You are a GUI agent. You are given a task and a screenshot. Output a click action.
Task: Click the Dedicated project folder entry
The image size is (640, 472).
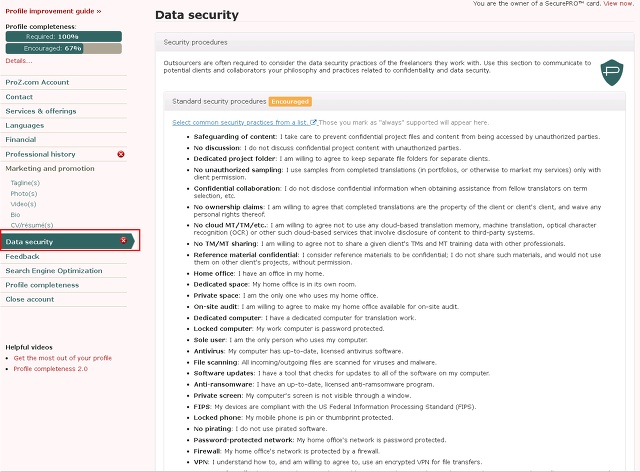[342, 159]
